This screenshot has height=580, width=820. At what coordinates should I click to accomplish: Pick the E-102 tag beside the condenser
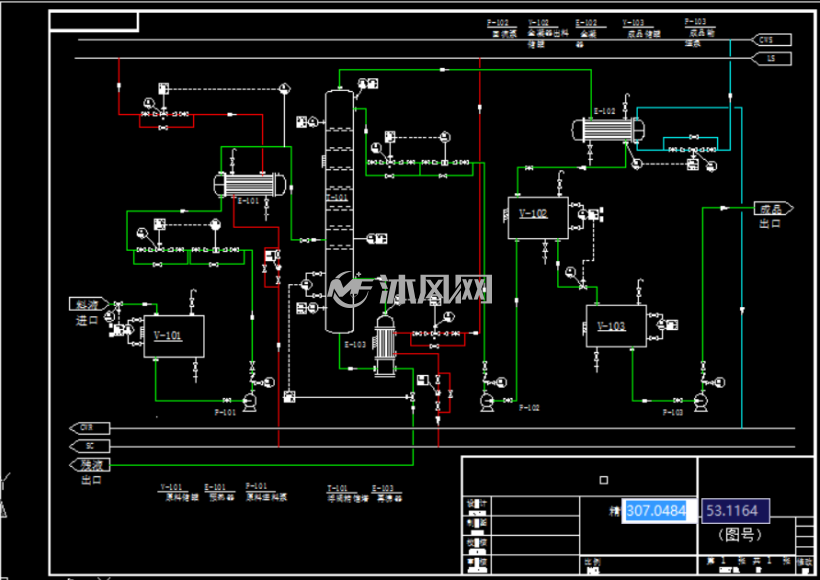(x=605, y=111)
